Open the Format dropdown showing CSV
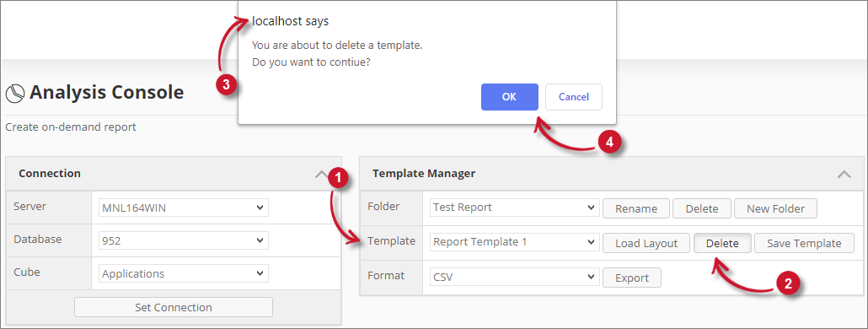This screenshot has height=329, width=868. (x=514, y=277)
